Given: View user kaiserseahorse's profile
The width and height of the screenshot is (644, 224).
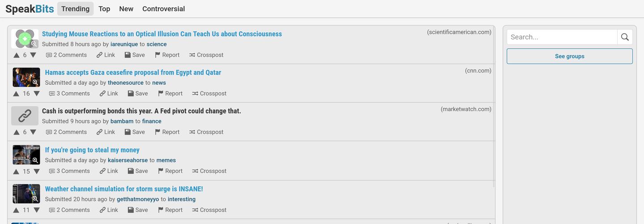Looking at the screenshot, I should [127, 160].
